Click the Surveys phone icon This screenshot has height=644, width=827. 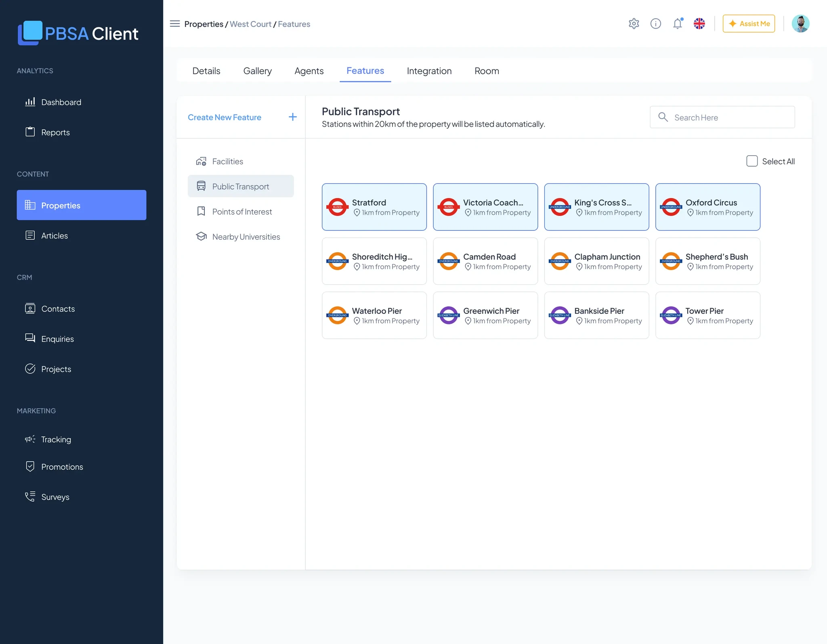[30, 497]
